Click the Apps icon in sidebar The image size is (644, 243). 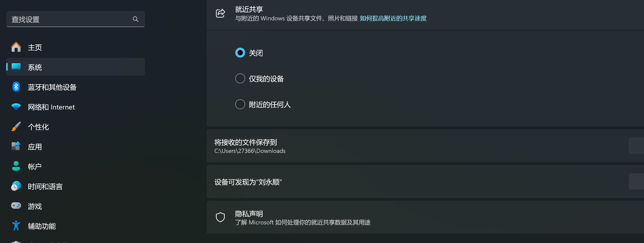click(x=16, y=146)
